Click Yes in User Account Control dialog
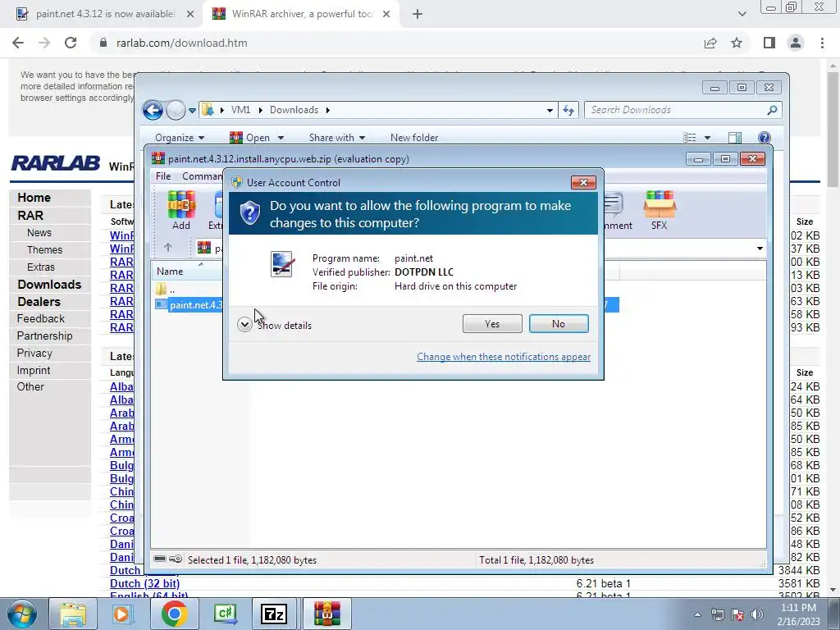 [492, 323]
